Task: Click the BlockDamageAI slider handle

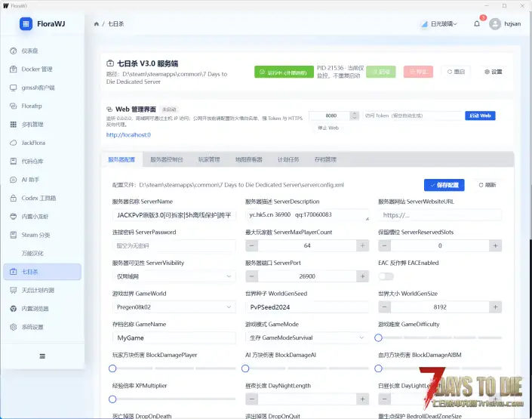Action: click(245, 368)
